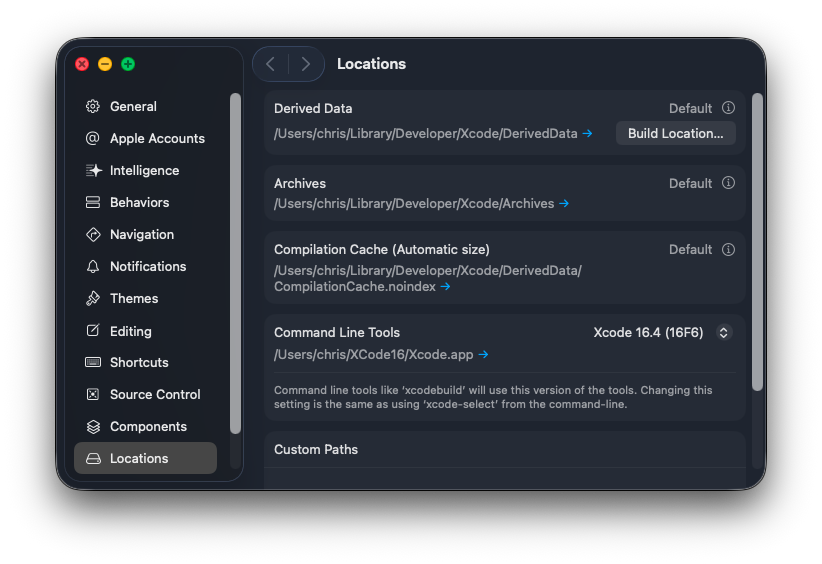Click the General gear icon in sidebar
822x564 pixels.
(x=93, y=106)
